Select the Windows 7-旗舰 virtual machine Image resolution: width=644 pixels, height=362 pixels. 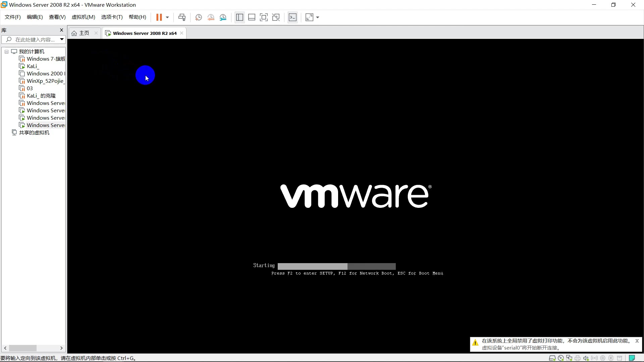42,59
